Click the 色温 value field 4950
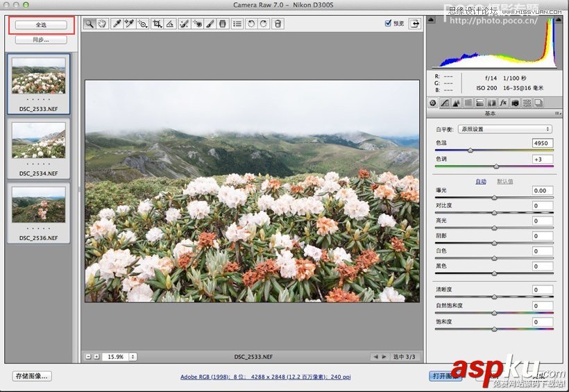569x392 pixels. coord(543,143)
